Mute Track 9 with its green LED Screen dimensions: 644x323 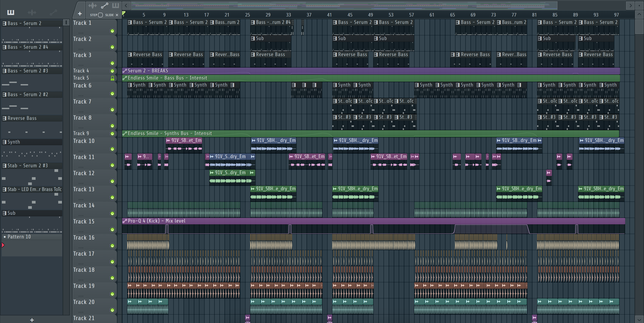(112, 134)
